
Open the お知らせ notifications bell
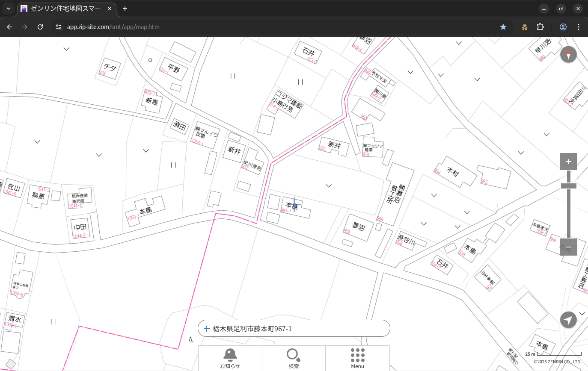coord(230,358)
